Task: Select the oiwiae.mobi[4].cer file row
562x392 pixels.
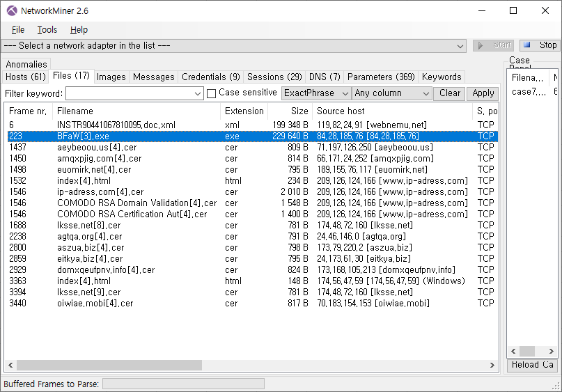Action: (253, 303)
